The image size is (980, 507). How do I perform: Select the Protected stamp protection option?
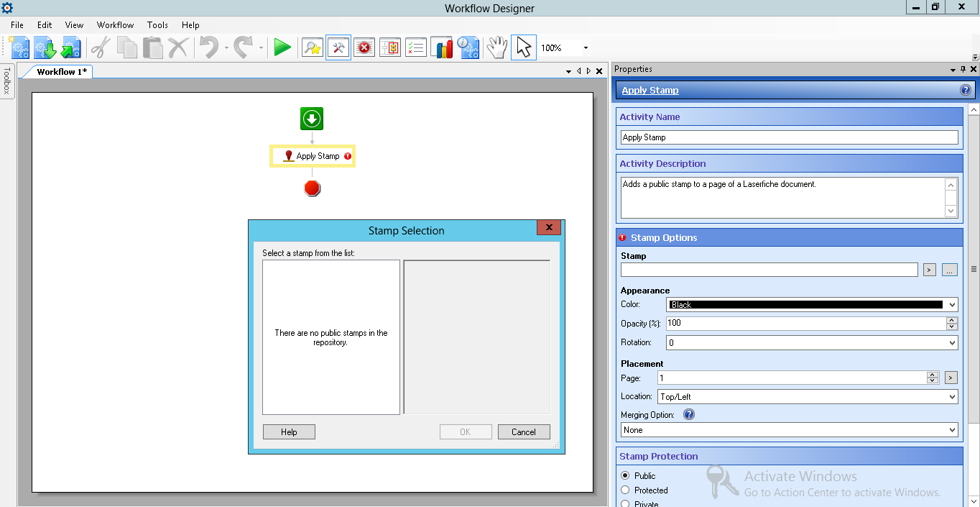tap(625, 490)
